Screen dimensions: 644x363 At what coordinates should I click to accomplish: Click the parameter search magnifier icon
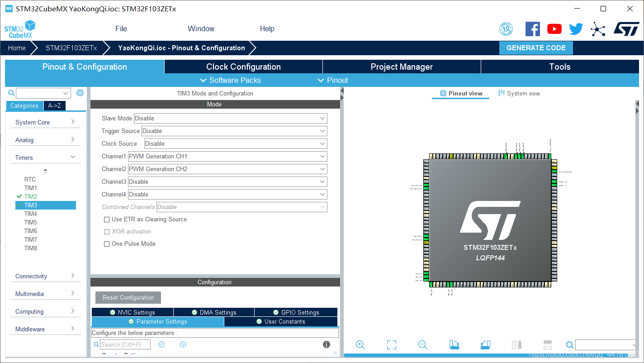click(x=96, y=344)
